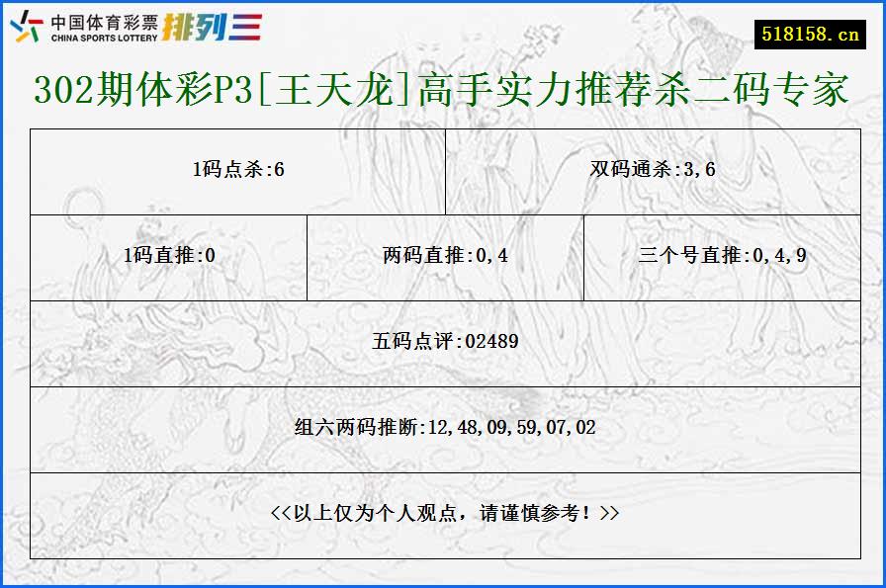Toggle the 1码直推:0 cell

coord(168,256)
